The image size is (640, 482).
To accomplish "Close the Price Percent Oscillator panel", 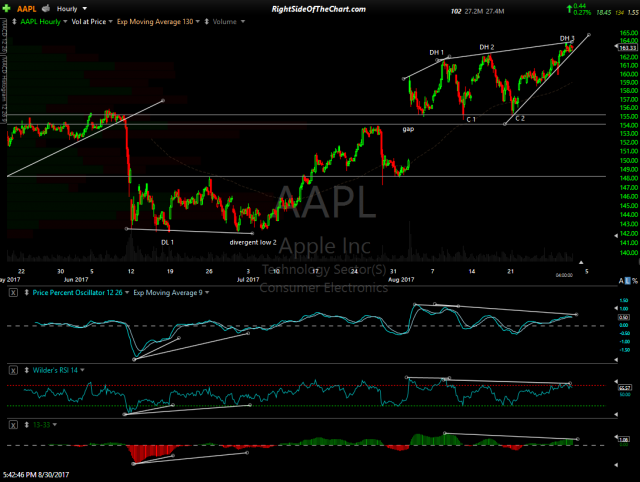I will tap(13, 293).
